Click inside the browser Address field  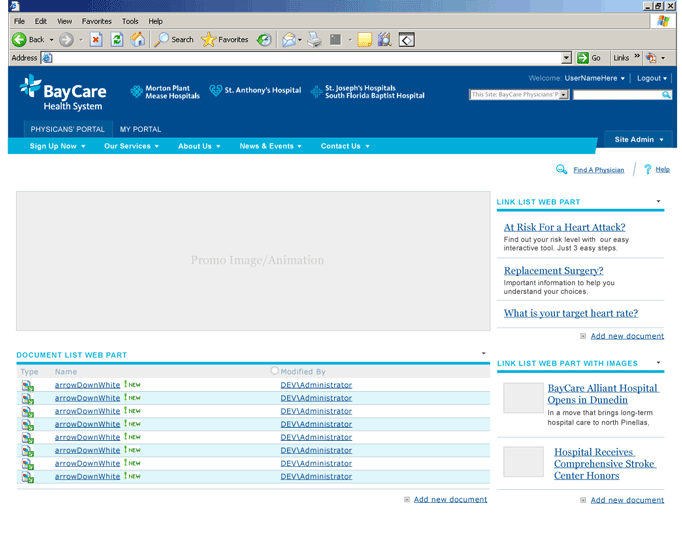[304, 58]
